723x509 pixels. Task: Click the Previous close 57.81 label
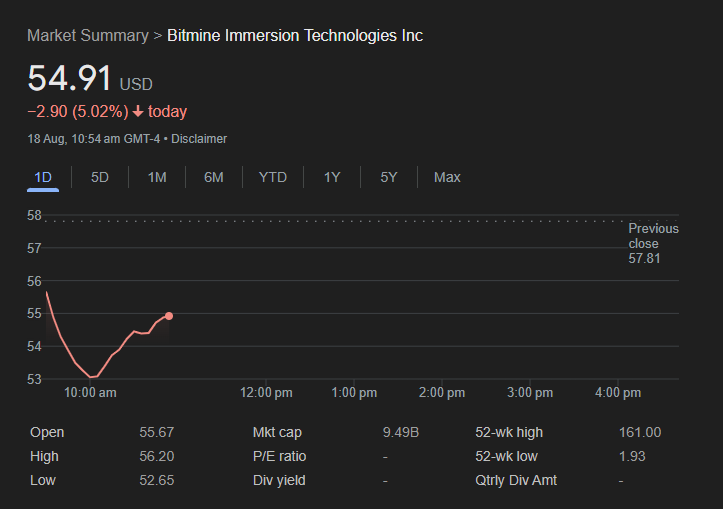653,243
